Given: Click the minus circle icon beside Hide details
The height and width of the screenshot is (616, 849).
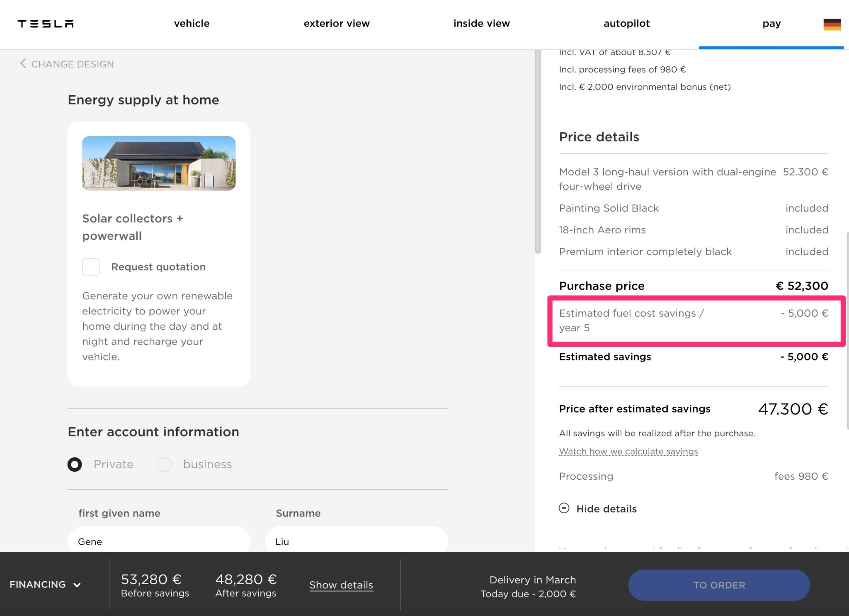Looking at the screenshot, I should click(564, 508).
